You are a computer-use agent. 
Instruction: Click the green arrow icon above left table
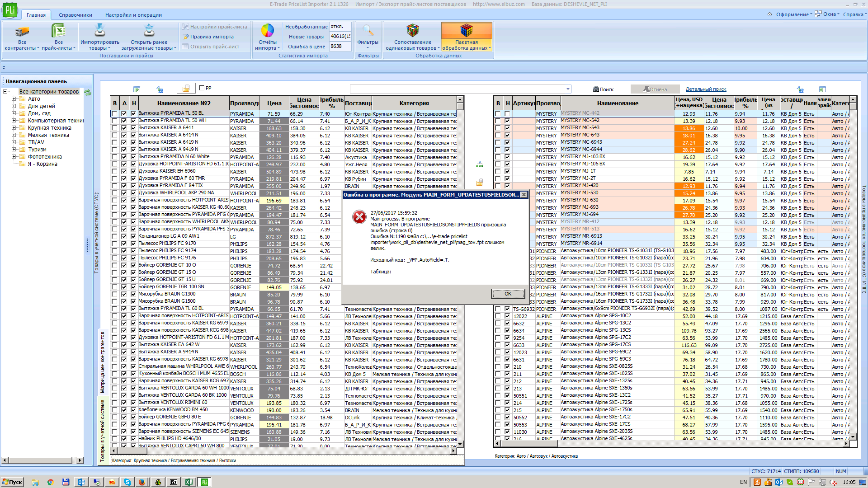tap(137, 89)
